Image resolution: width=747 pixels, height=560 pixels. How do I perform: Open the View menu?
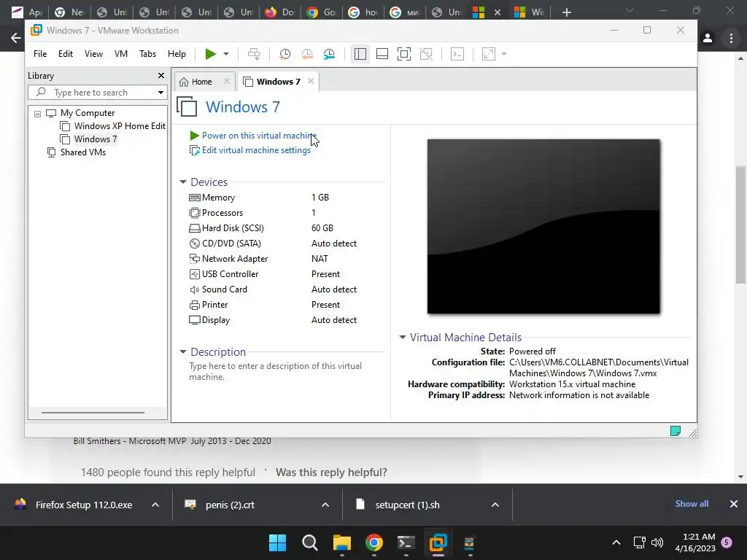[x=93, y=54]
